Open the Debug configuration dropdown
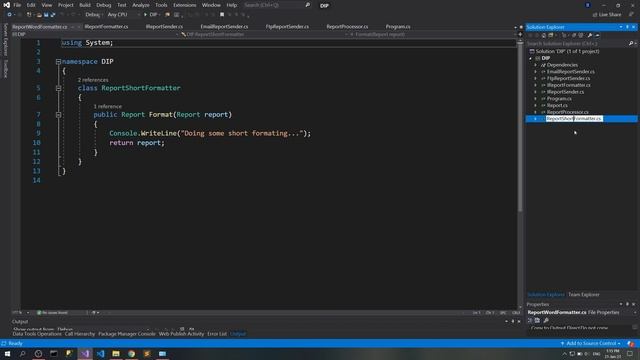The height and width of the screenshot is (360, 640). 93,15
